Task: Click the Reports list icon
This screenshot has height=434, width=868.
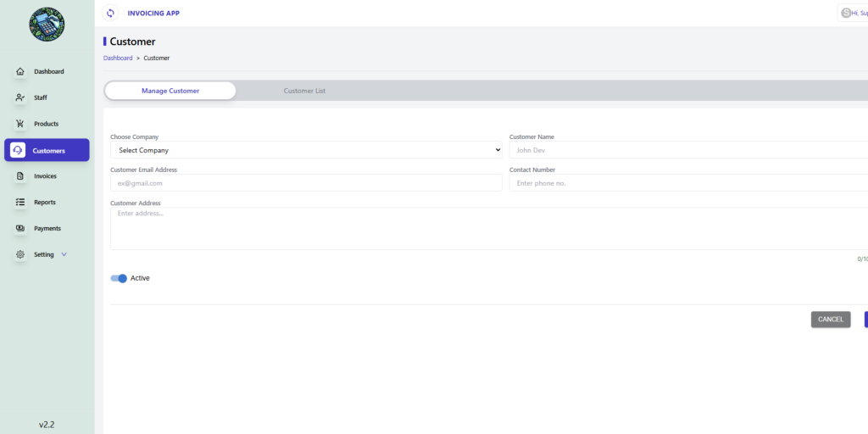Action: pos(20,203)
